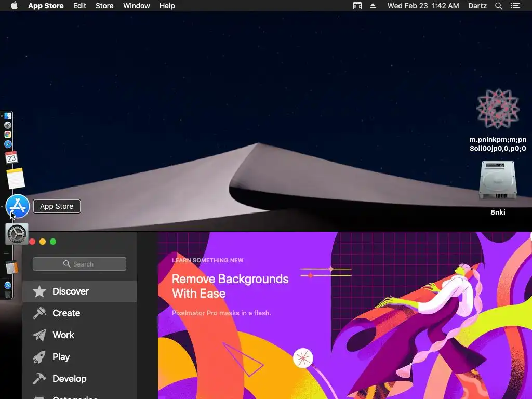Open the Remove Backgrounds With Ease story
Image resolution: width=532 pixels, height=399 pixels.
pyautogui.click(x=230, y=286)
